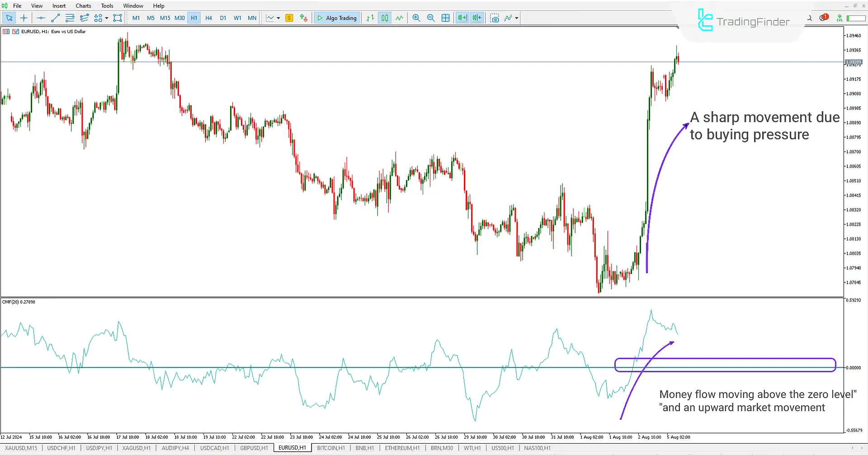
Task: Open the Tile Windows grid icon
Action: click(446, 18)
